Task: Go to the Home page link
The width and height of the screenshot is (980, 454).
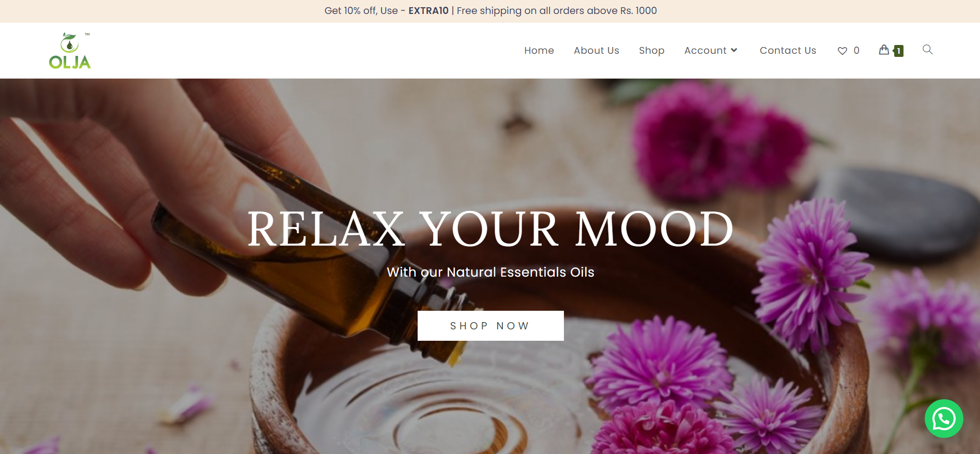Action: click(539, 50)
